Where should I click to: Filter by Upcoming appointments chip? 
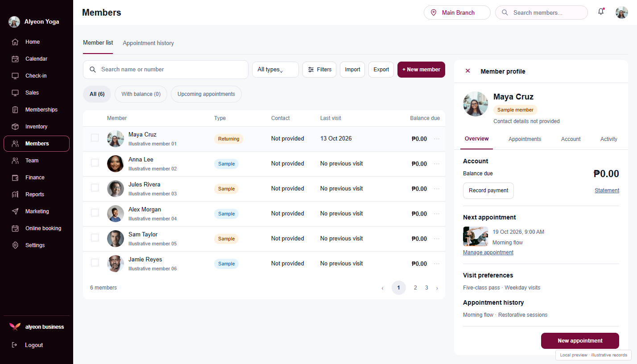pos(206,94)
